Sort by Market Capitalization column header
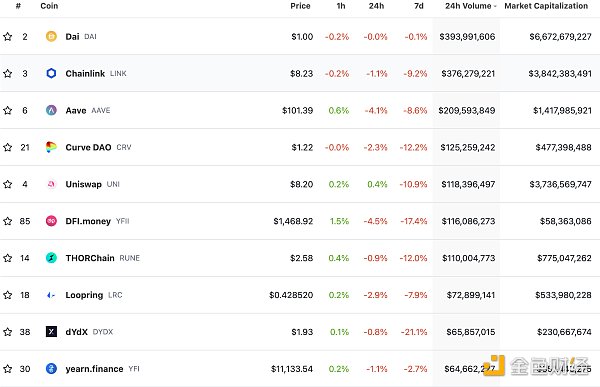The height and width of the screenshot is (387, 600). coord(546,6)
